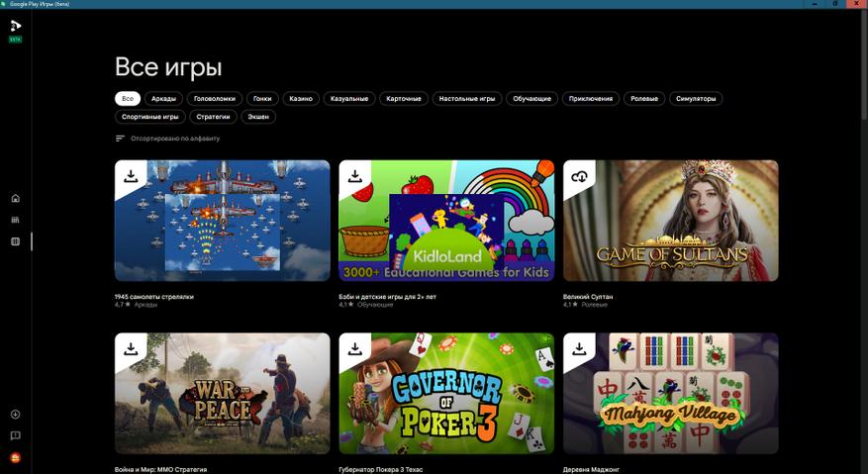Filter by 'Головоломки' category
This screenshot has height=474, width=868.
[215, 99]
